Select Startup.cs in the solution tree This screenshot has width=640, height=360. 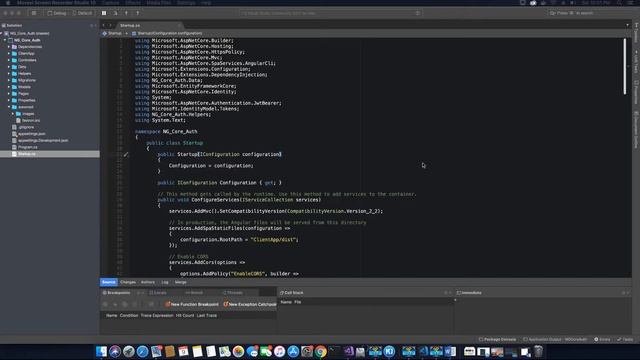pos(50,154)
